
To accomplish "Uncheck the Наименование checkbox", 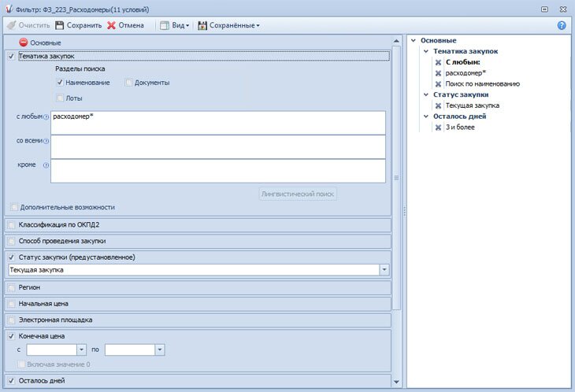I will [x=60, y=83].
